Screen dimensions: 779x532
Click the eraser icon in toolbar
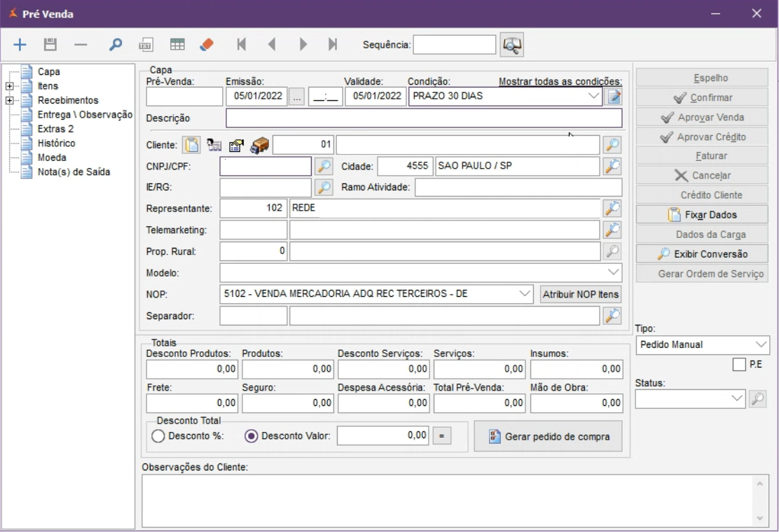point(206,45)
